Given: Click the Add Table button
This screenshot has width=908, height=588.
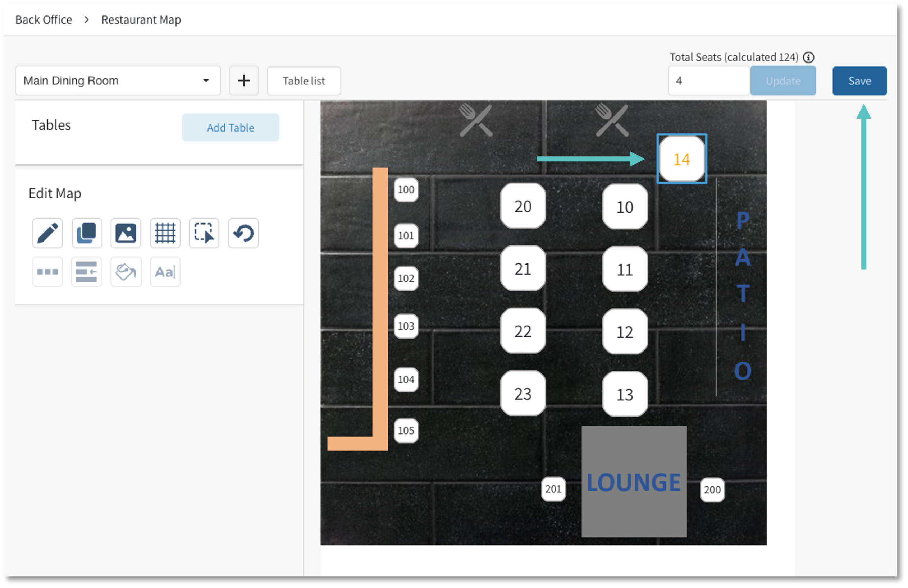Looking at the screenshot, I should tap(231, 127).
